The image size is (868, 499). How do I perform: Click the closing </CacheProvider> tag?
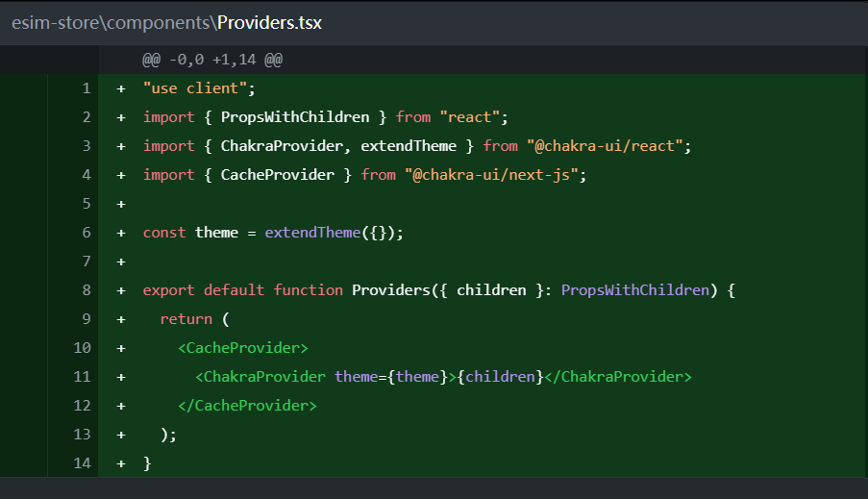[x=247, y=406]
